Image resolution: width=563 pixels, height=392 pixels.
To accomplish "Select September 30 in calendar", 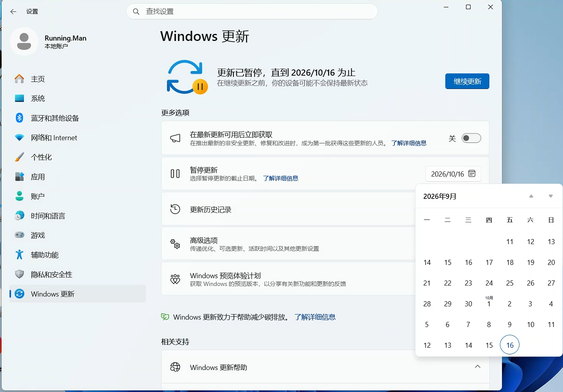I will click(x=468, y=304).
